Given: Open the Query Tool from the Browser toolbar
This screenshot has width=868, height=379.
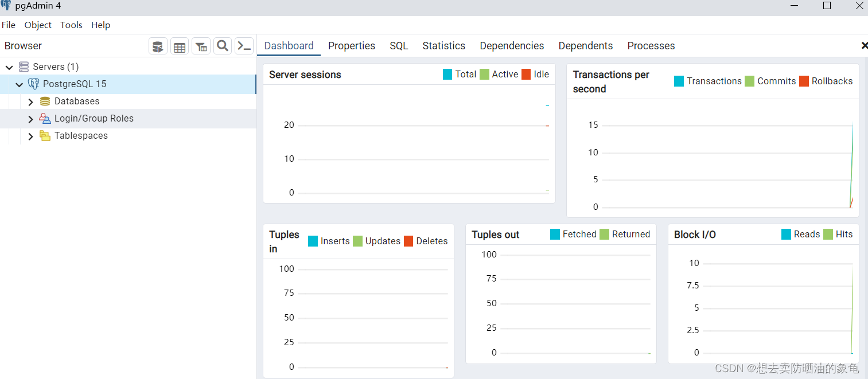Looking at the screenshot, I should [158, 46].
